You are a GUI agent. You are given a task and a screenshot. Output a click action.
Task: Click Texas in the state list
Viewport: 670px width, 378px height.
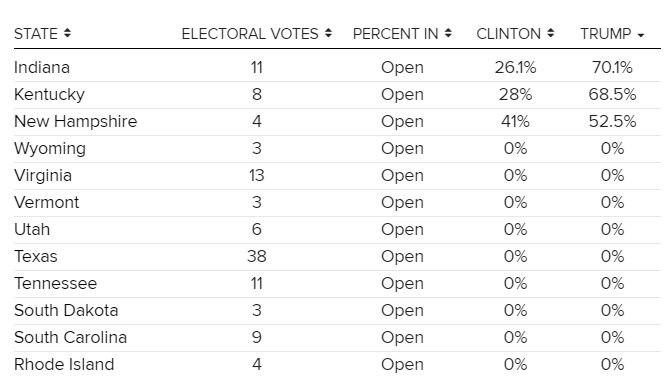[x=36, y=257]
